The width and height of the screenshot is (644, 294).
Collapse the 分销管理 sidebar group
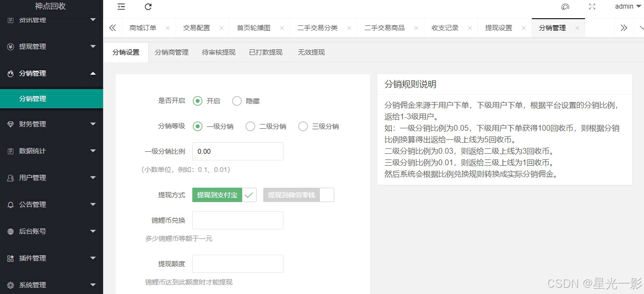[93, 73]
